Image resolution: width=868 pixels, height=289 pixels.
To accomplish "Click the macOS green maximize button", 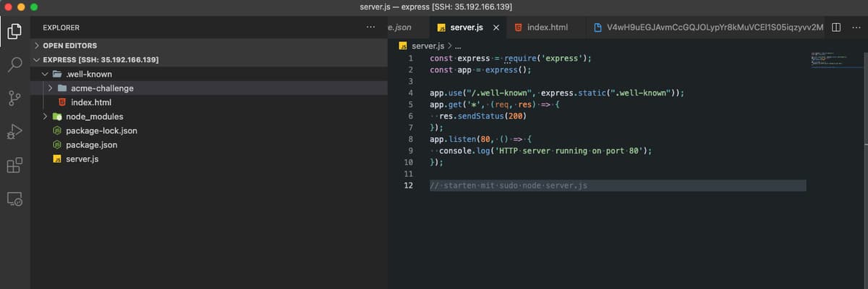I will click(x=35, y=7).
